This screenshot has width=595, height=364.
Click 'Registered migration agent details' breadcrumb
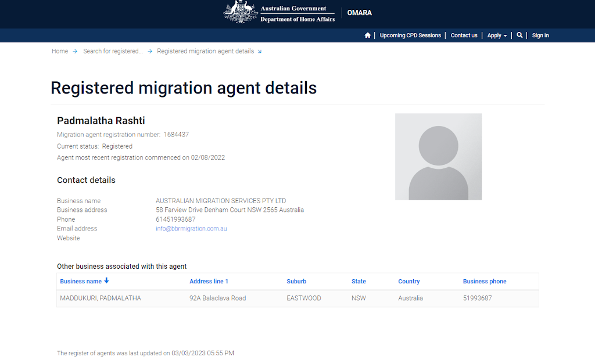pos(205,51)
